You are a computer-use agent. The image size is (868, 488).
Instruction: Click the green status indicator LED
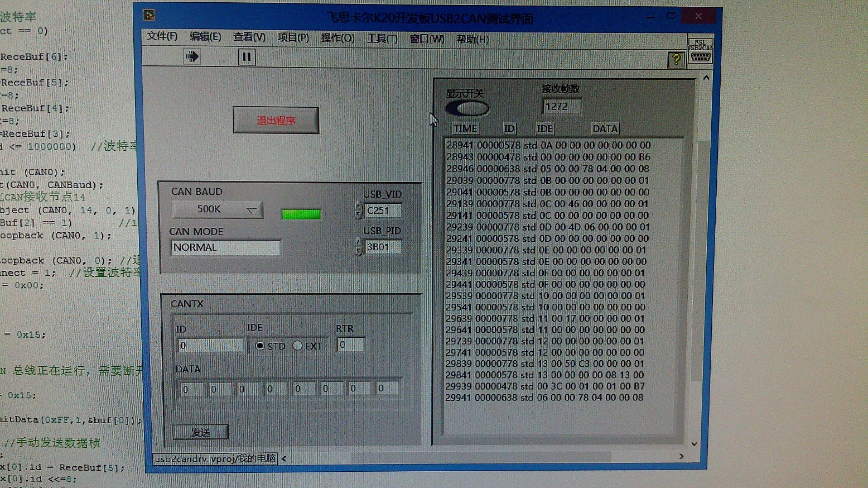pos(301,214)
